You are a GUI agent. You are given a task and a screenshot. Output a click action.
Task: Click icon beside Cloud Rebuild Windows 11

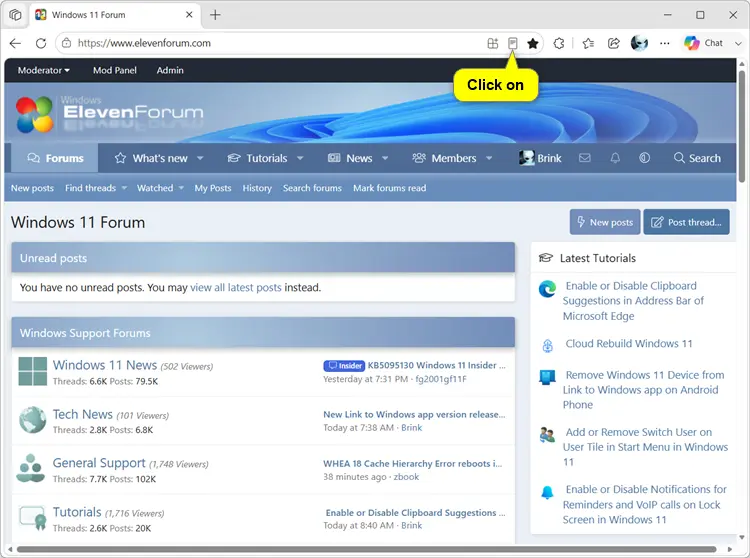pos(548,345)
